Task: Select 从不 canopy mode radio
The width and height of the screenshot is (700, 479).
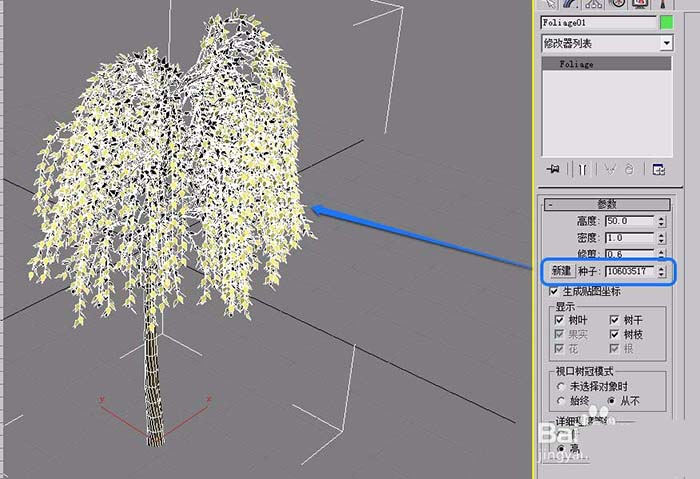Action: pos(612,401)
